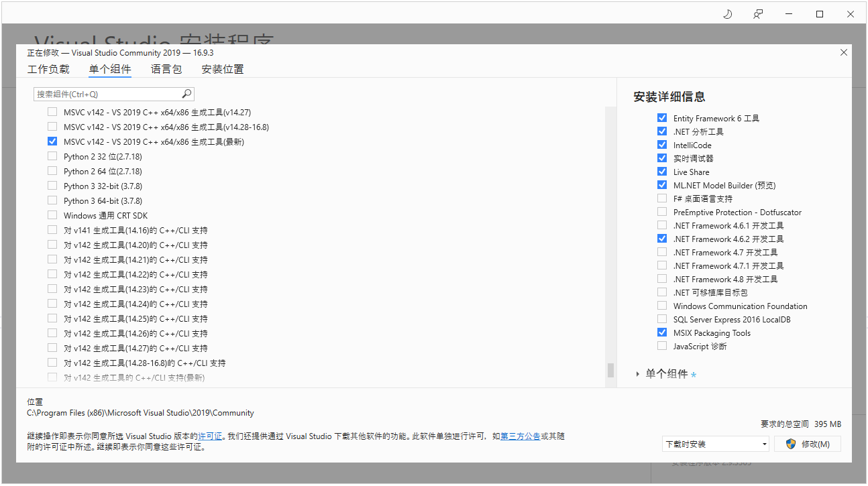
Task: Check .NET Framework 4.8 开发工具
Action: tap(662, 279)
